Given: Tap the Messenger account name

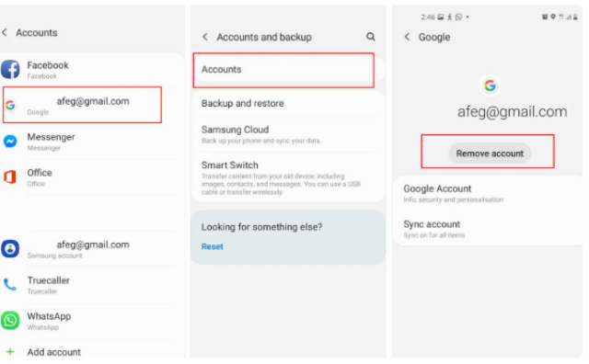Looking at the screenshot, I should (x=52, y=137).
